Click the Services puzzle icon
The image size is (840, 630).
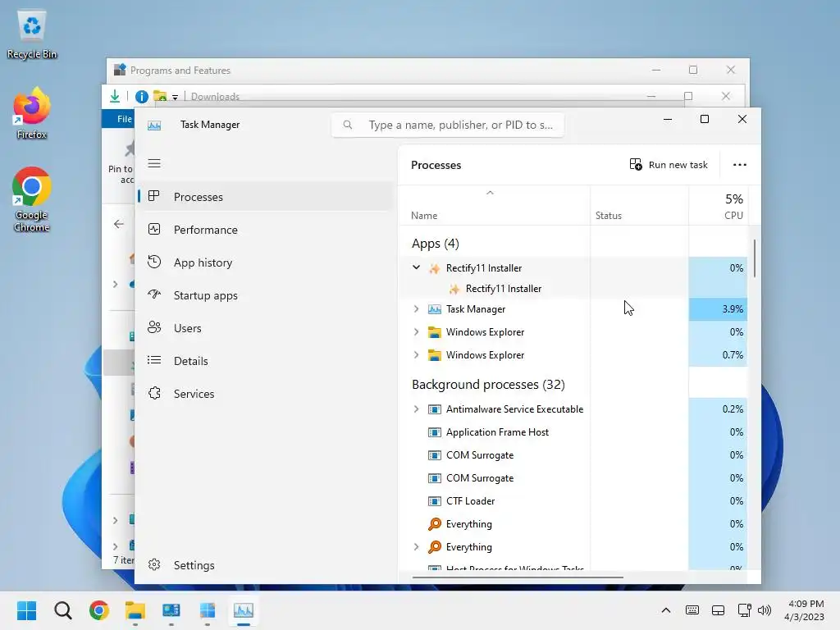pos(154,393)
